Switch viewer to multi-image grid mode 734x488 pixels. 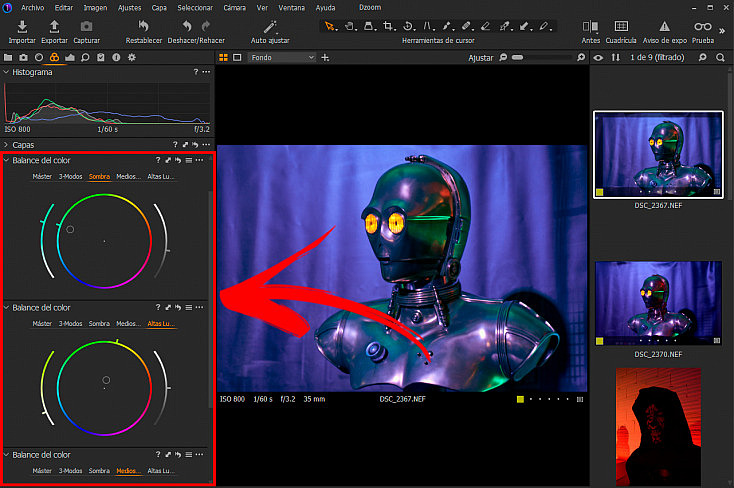[x=223, y=57]
